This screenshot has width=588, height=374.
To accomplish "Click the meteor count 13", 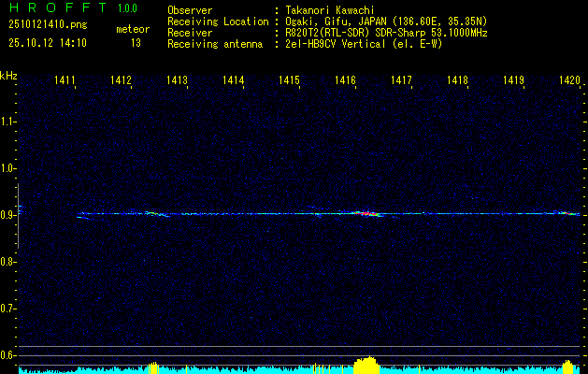I will click(x=136, y=43).
